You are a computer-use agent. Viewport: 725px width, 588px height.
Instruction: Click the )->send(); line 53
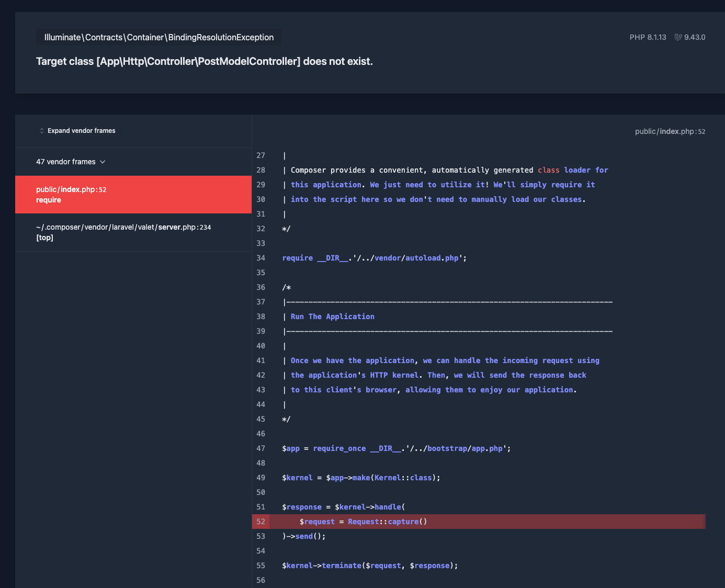click(304, 536)
